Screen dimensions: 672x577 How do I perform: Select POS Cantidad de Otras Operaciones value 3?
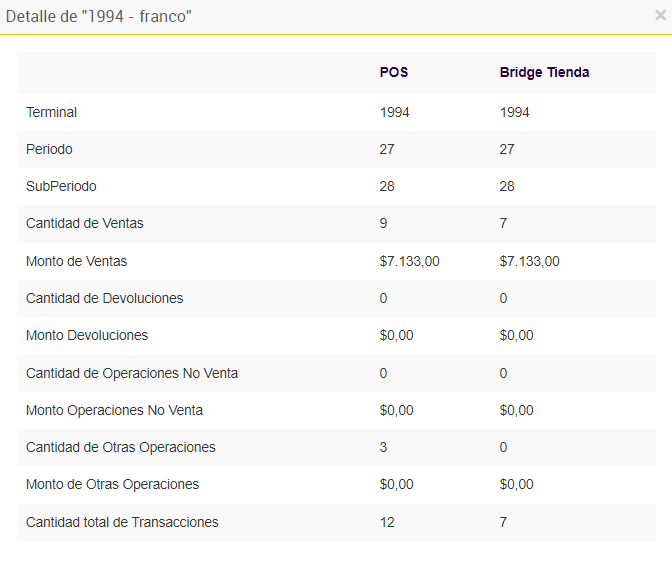384,447
